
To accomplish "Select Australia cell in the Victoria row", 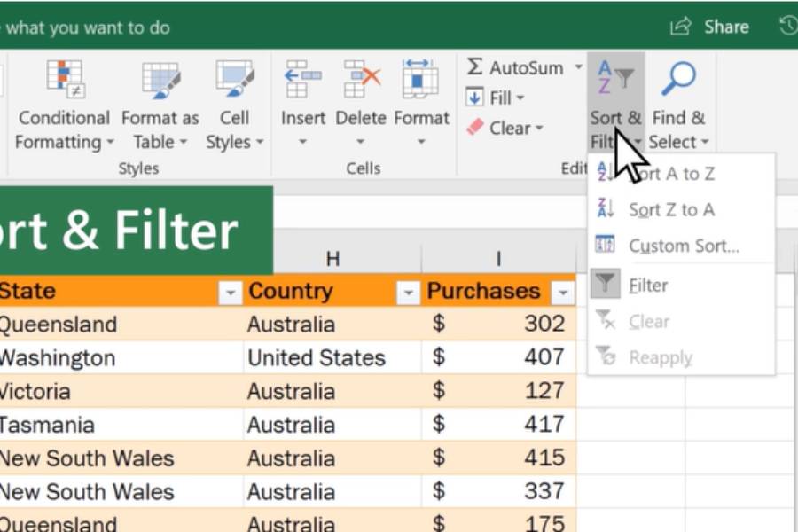I will [332, 391].
